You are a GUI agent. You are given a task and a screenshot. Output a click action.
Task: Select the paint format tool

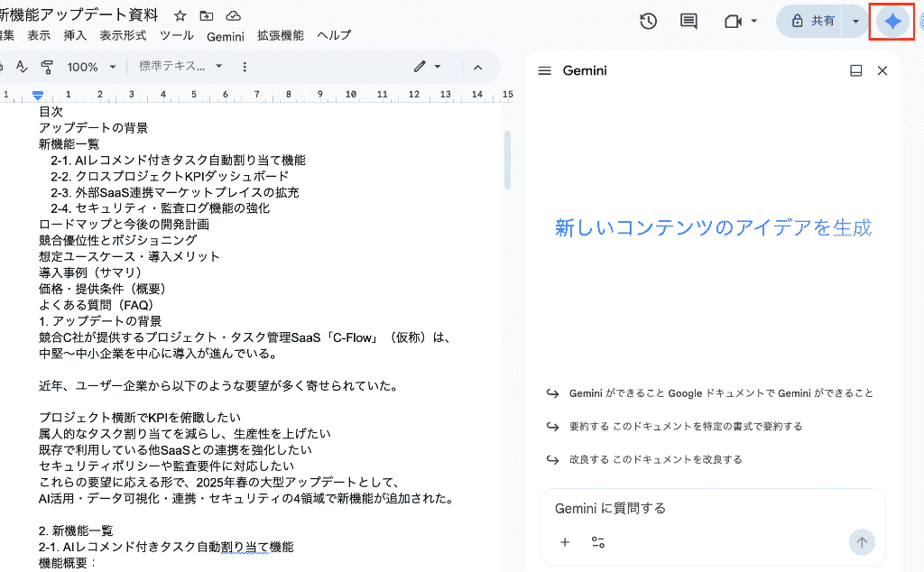tap(47, 67)
